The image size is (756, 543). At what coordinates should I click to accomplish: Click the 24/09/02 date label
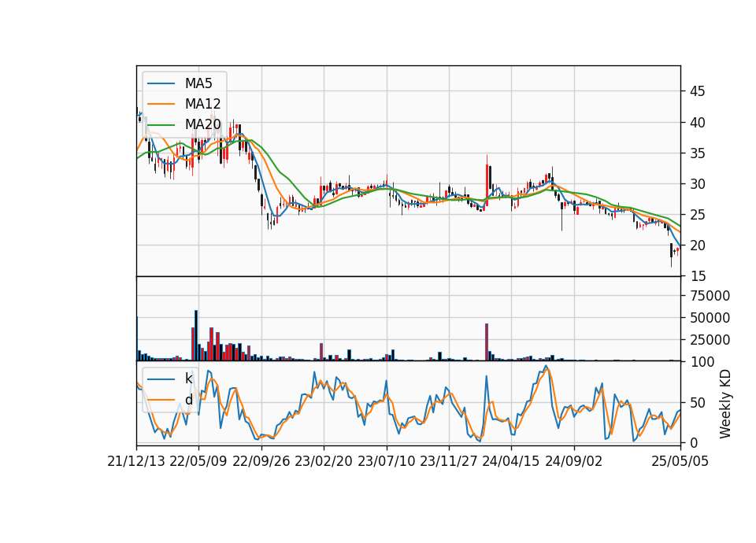coord(574,461)
